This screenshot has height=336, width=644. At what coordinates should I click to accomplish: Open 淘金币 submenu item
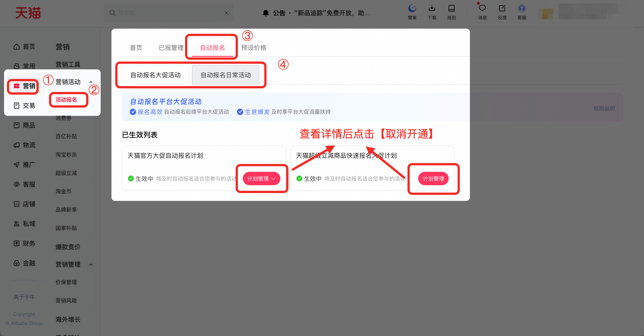64,191
